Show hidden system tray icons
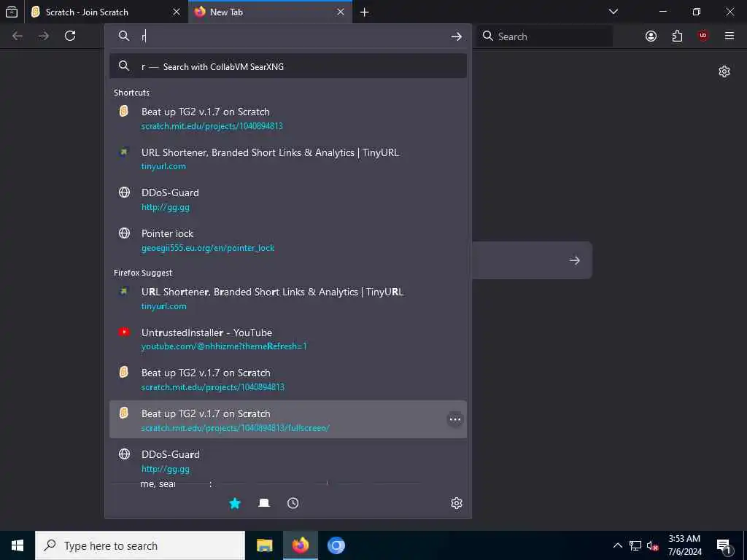This screenshot has width=747, height=560. tap(617, 545)
